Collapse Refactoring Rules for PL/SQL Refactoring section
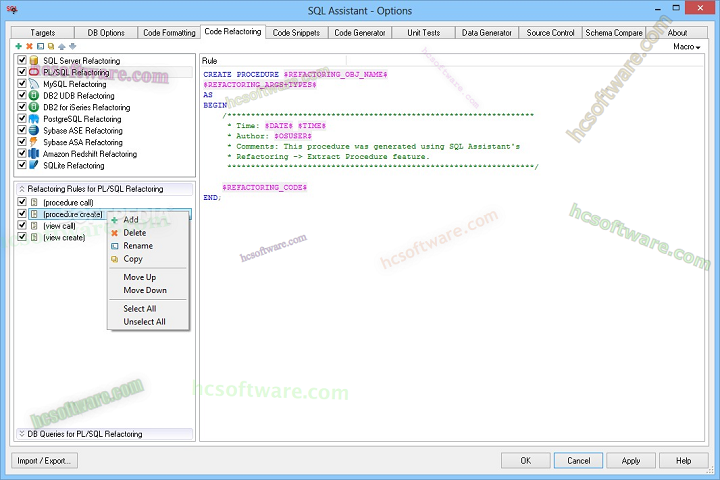The height and width of the screenshot is (480, 720). (x=22, y=189)
